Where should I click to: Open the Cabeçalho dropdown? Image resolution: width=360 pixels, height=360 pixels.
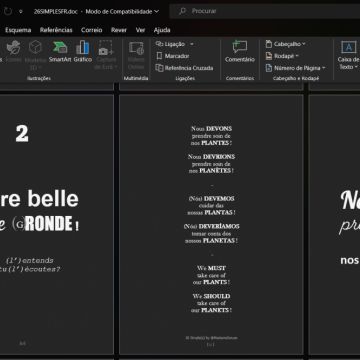pos(286,44)
